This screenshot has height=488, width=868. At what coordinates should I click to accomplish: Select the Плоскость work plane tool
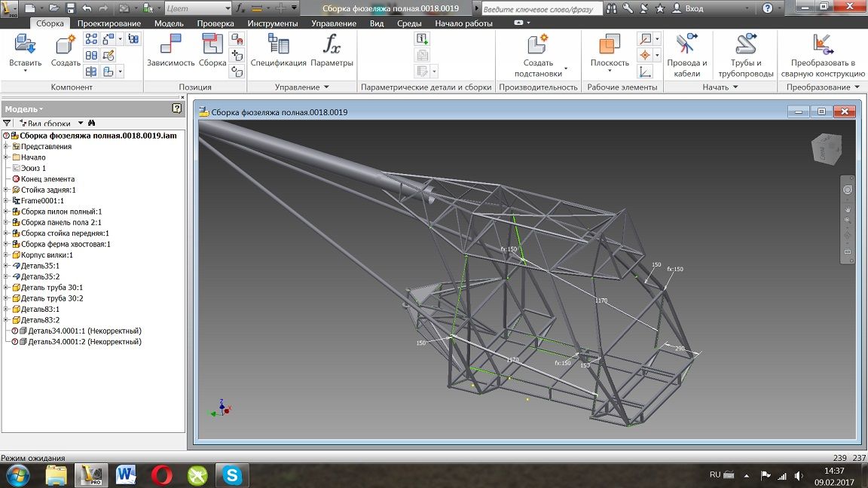coord(609,47)
